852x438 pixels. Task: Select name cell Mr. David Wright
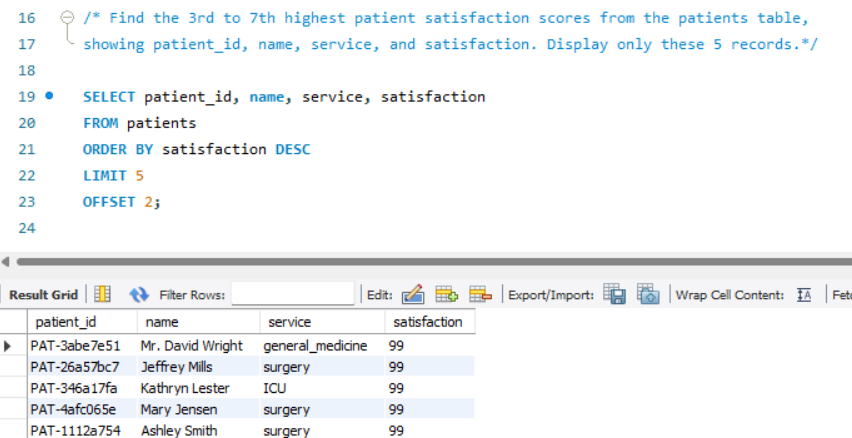199,346
